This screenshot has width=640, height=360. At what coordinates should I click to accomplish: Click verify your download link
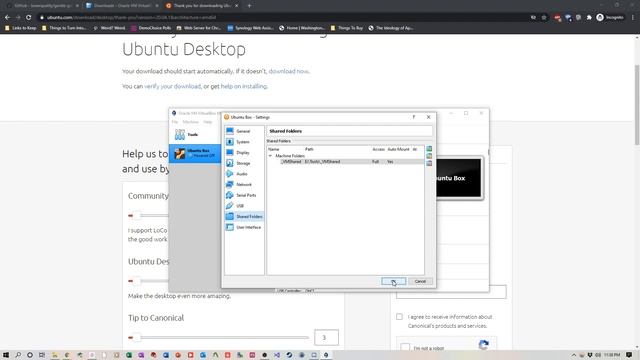(x=172, y=86)
